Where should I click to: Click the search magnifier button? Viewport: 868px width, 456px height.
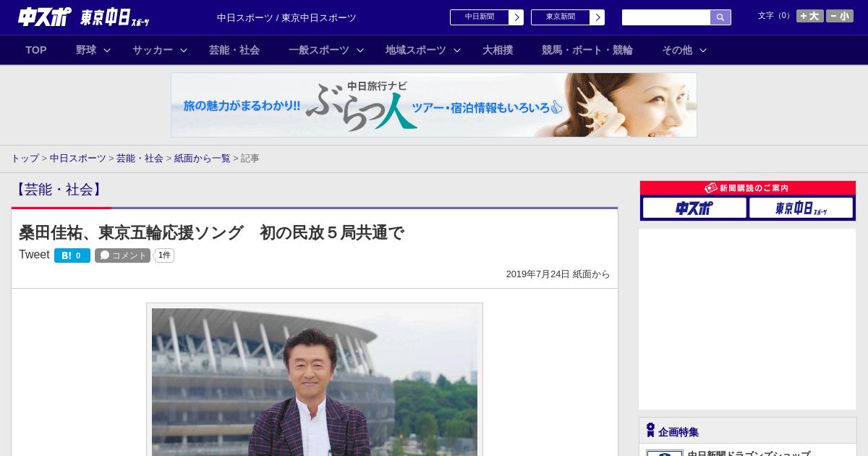720,17
